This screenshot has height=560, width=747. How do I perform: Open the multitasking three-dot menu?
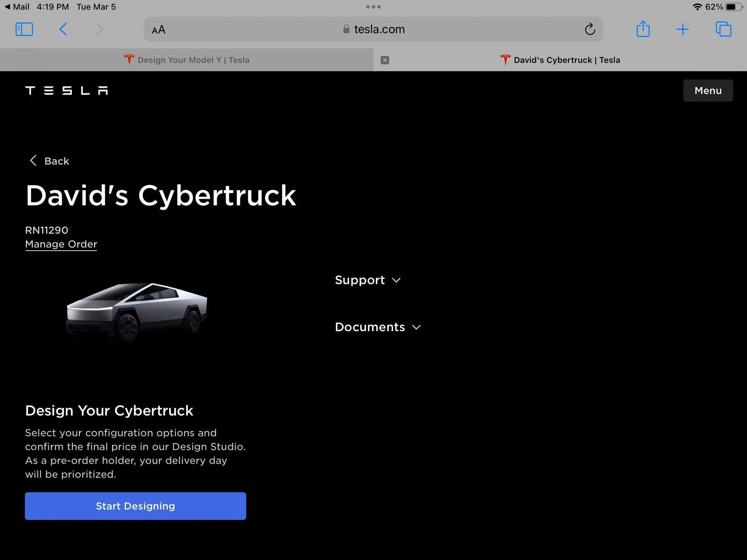coord(373,7)
